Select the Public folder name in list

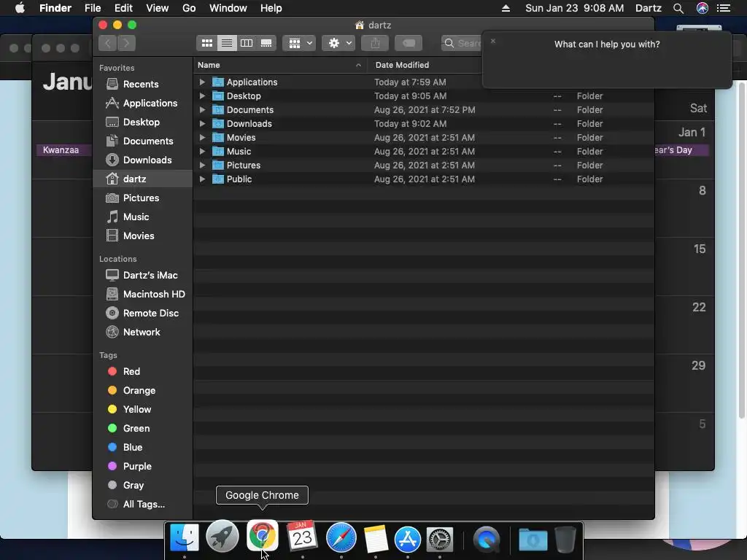coord(239,179)
